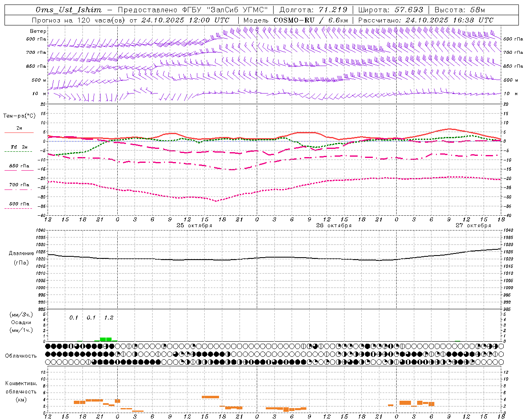Click the Осадки precipitation label
This screenshot has height=420, width=525.
point(21,322)
